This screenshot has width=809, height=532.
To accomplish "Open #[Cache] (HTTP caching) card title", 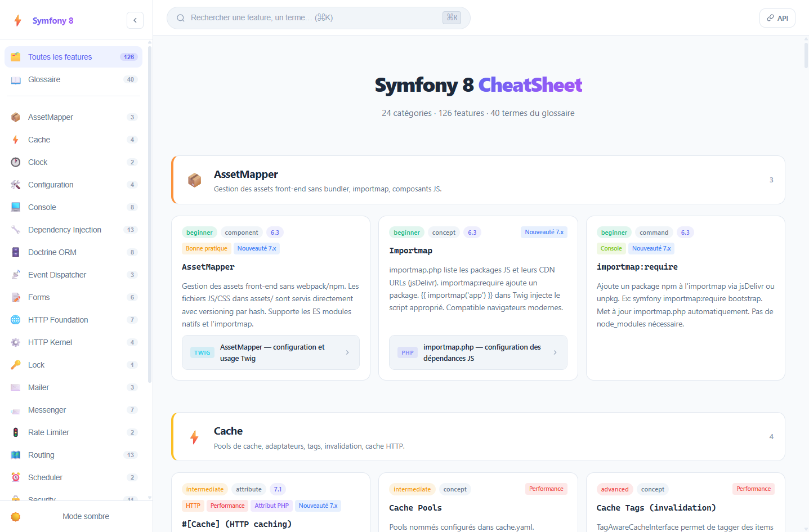I will 237,524.
